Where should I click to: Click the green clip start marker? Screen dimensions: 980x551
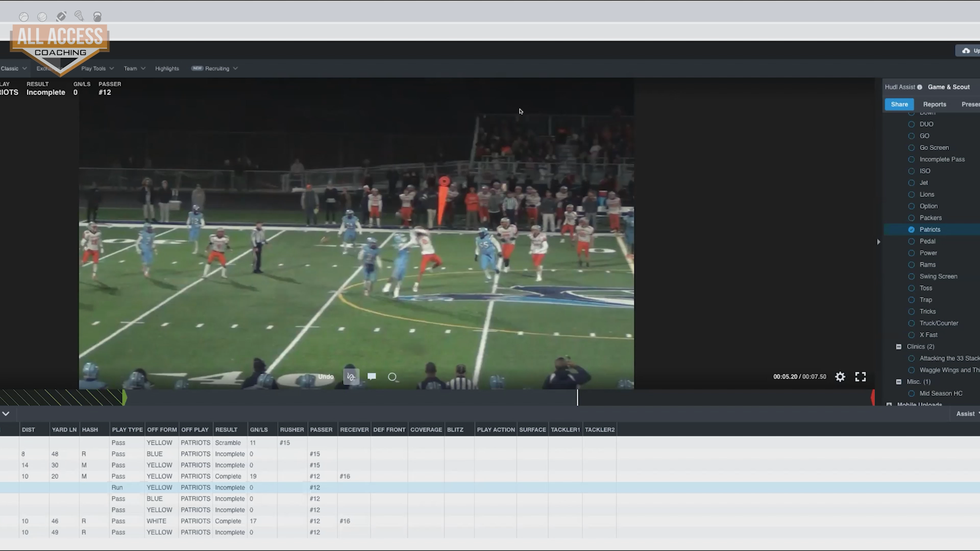click(124, 397)
